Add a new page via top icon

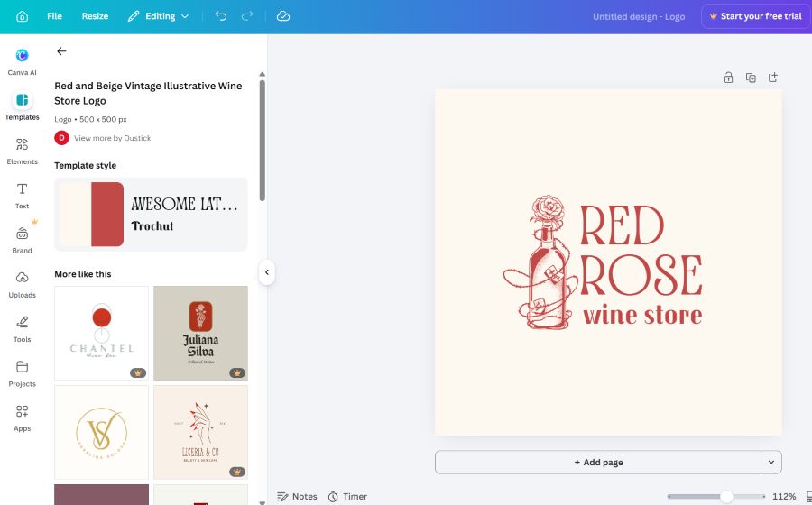(773, 78)
